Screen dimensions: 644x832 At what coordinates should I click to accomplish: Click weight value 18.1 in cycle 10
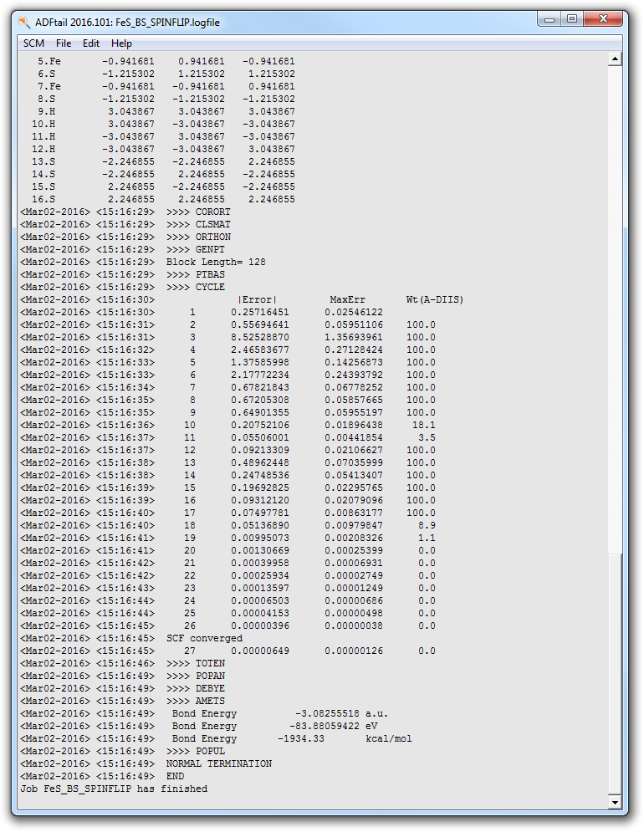pos(424,425)
